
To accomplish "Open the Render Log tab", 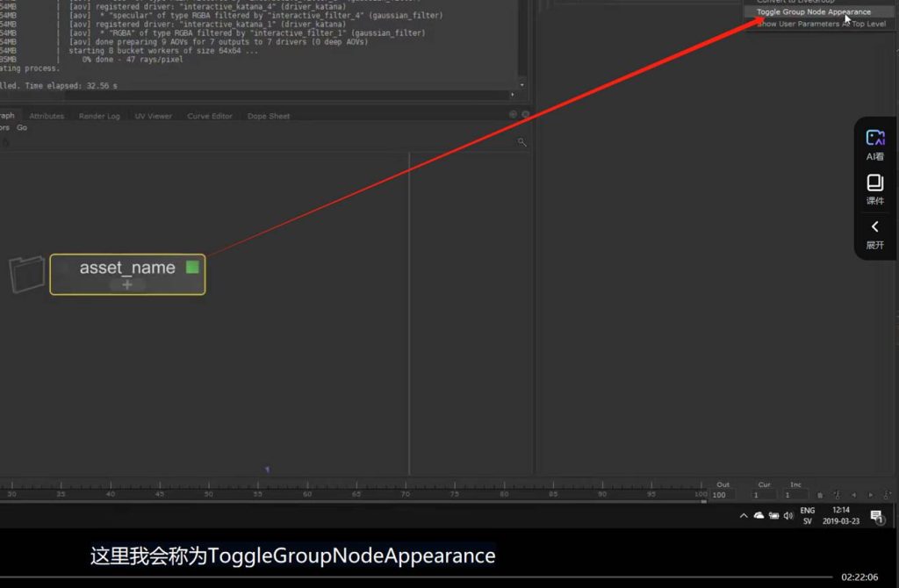I will 99,116.
